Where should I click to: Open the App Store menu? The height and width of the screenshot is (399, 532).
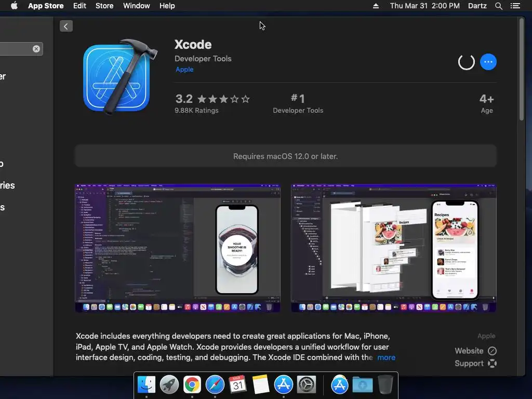46,6
